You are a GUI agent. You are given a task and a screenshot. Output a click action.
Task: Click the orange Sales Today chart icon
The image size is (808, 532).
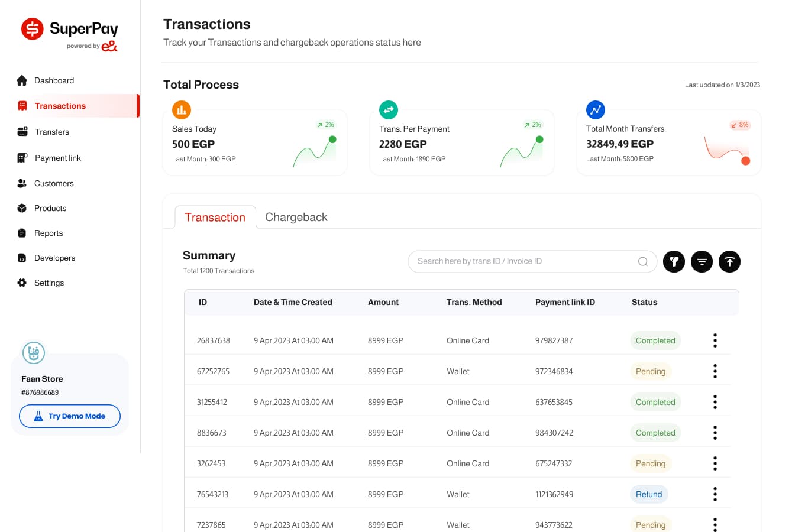[182, 110]
